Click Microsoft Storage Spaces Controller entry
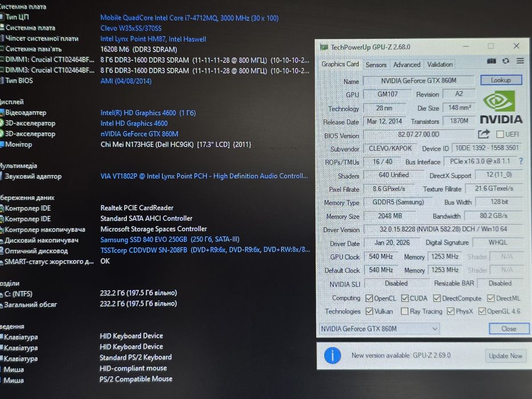This screenshot has width=532, height=399. tap(154, 229)
